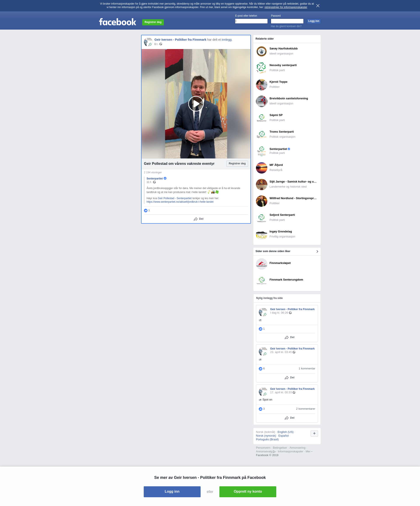Click the Logg inn header button
Viewport: 420px width, 506px height.
[313, 21]
